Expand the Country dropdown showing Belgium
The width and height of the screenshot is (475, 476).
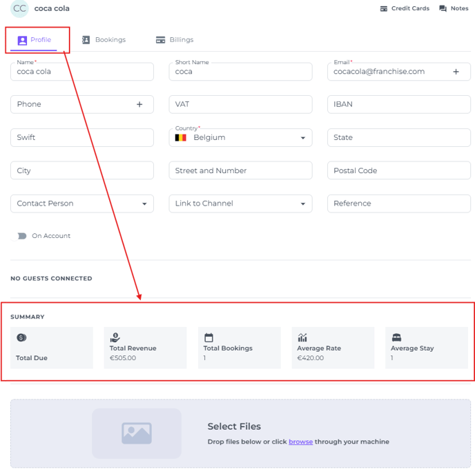click(240, 138)
